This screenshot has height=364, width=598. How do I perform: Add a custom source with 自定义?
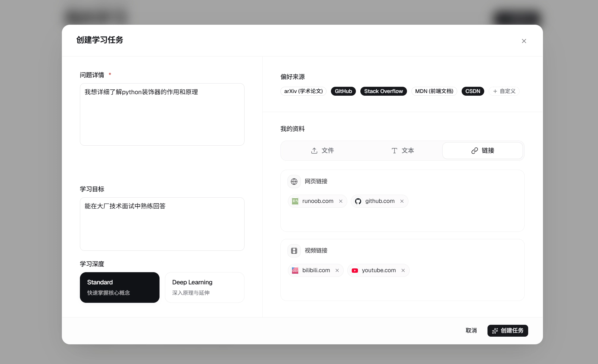[504, 91]
